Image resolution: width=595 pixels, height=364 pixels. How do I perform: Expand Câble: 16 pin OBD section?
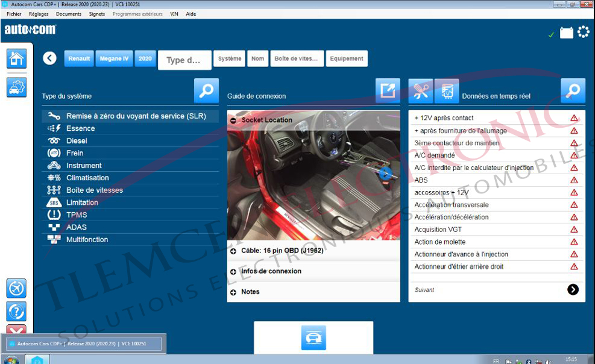pos(233,251)
